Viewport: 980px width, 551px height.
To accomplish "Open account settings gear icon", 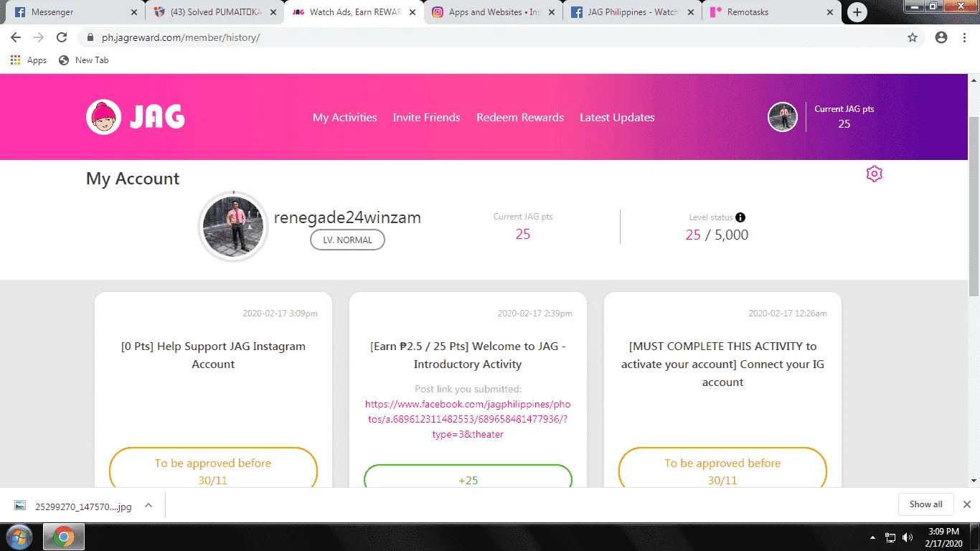I will [x=874, y=174].
